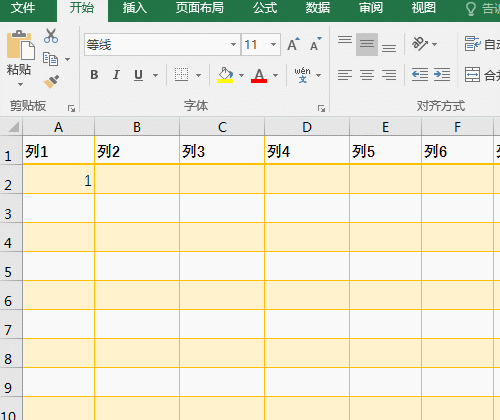Expand text orientation options arrow
This screenshot has height=420, width=500.
coord(434,44)
